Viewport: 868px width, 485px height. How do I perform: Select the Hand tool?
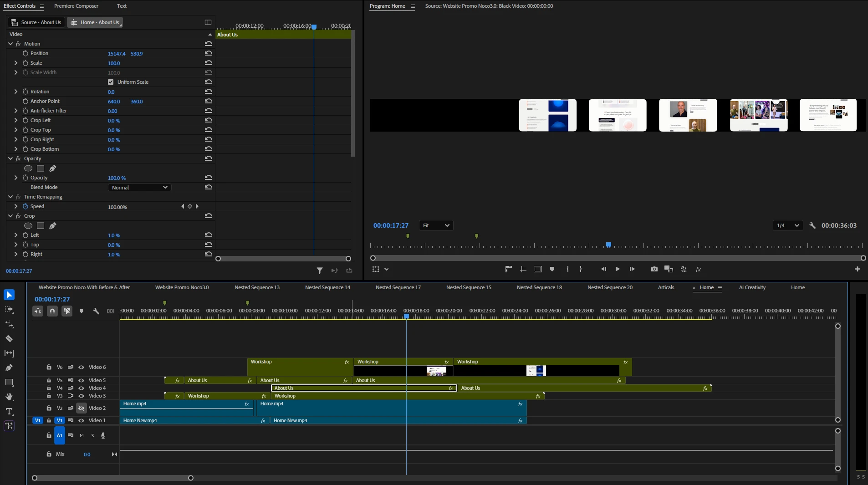9,397
